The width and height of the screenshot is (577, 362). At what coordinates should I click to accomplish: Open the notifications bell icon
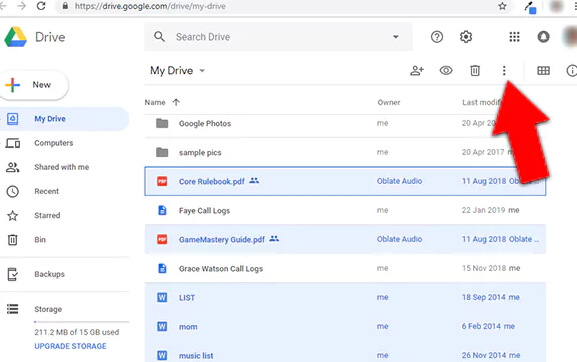coord(544,37)
